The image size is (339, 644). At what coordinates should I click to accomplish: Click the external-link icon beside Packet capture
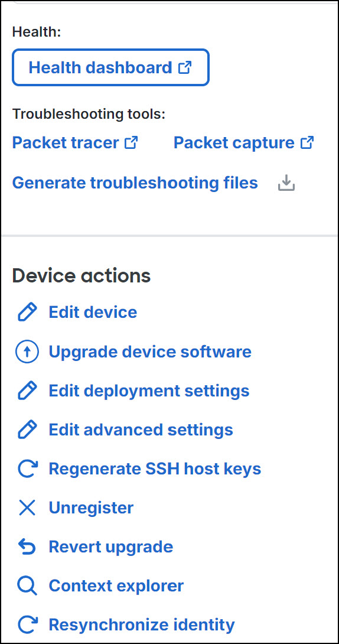(x=307, y=142)
